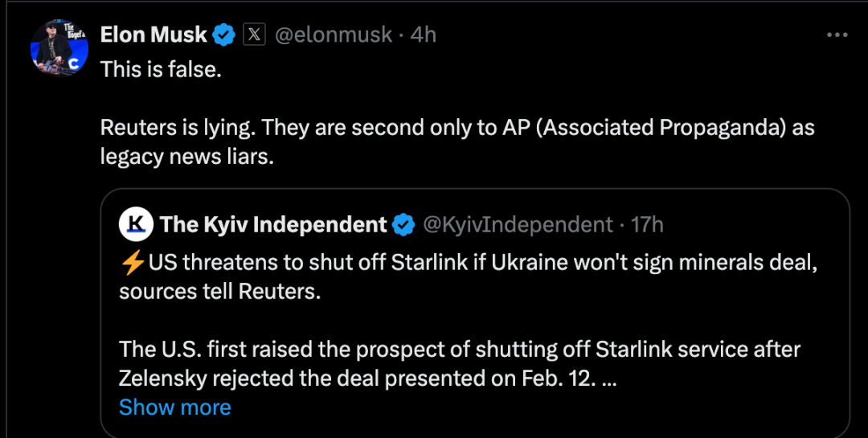
Task: Click Kyiv Independent's verified checkmark badge
Action: coord(403,225)
